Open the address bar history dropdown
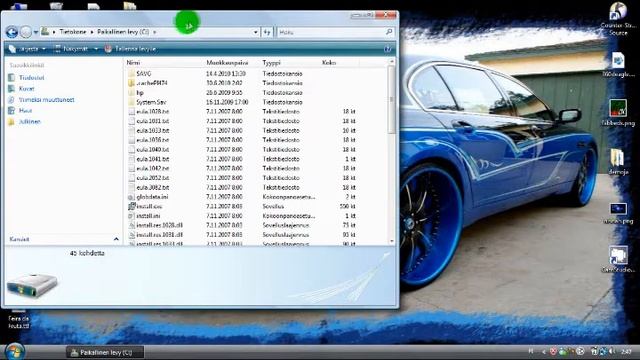This screenshot has width=640, height=360. [256, 32]
